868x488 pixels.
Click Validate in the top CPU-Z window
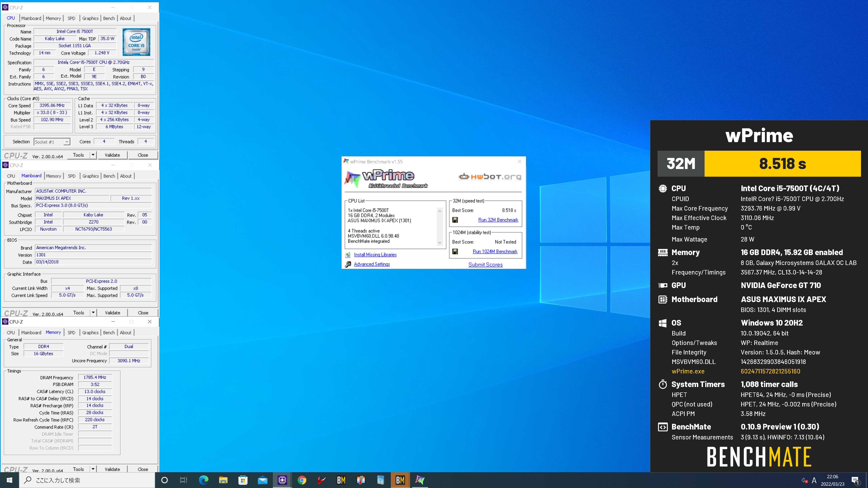[112, 155]
